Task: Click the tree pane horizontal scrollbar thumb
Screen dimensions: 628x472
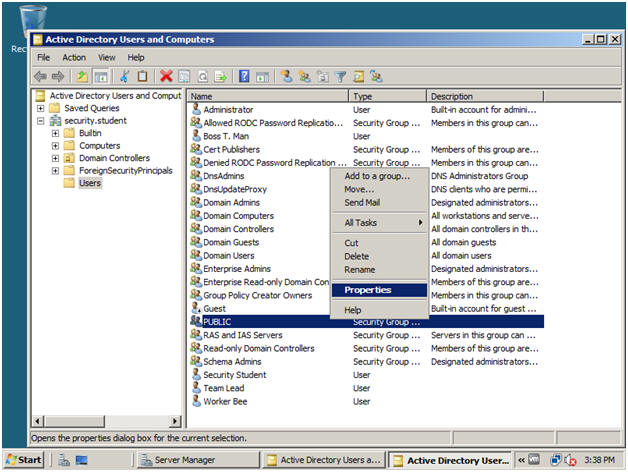Action: tap(74, 421)
